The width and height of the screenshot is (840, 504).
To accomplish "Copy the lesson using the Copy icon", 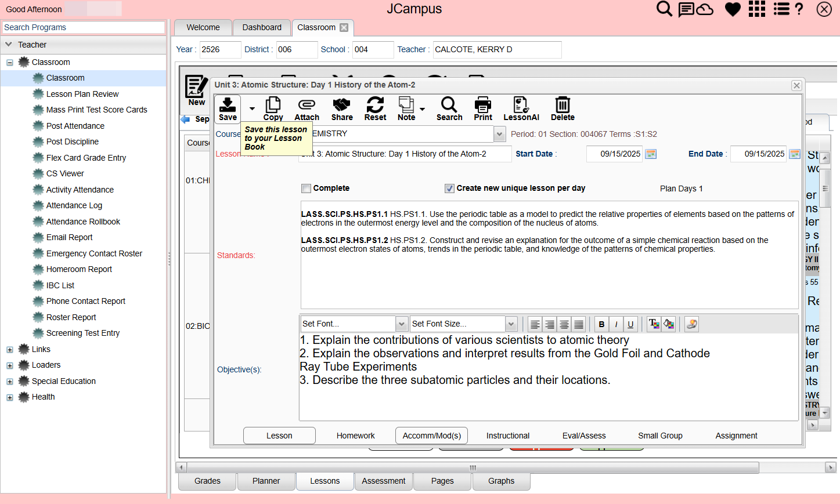I will [273, 108].
